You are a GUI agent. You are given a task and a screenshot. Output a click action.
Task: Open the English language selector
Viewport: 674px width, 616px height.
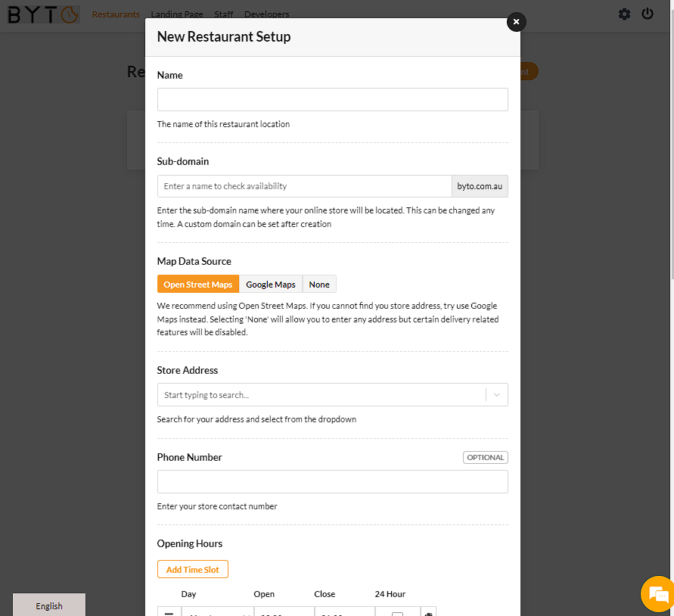point(49,605)
